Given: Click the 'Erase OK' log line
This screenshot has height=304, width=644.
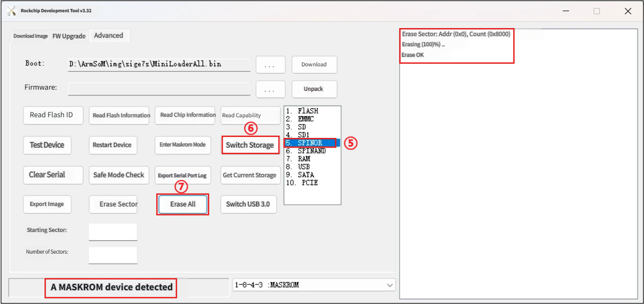Looking at the screenshot, I should tap(412, 55).
